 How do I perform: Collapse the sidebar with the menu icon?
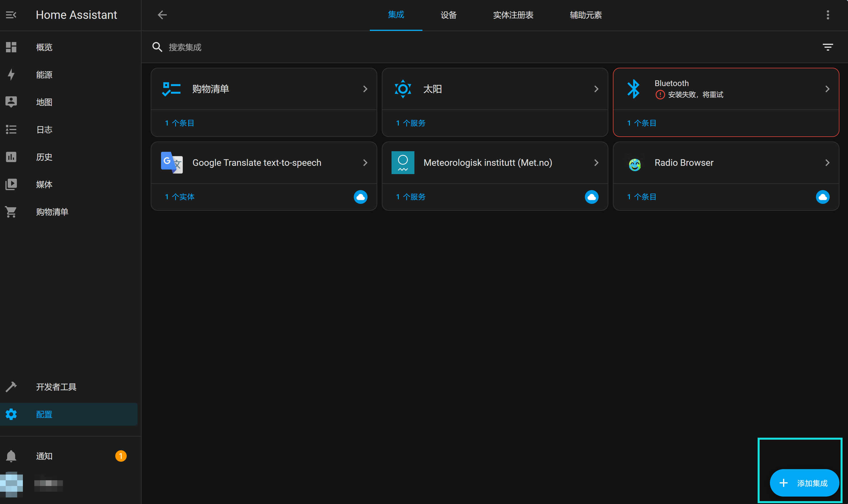[11, 15]
